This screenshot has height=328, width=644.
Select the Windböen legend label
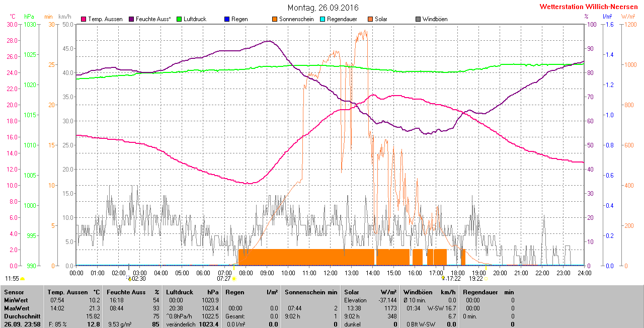(435, 19)
